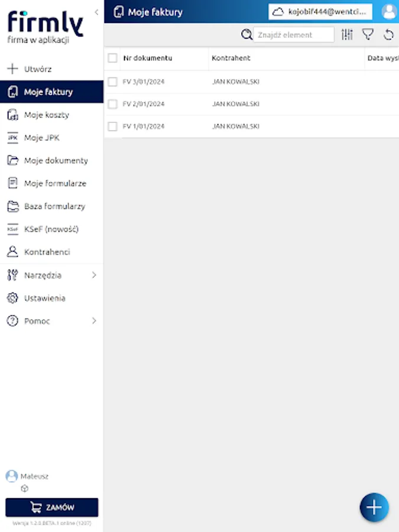399x532 pixels.
Task: Open the profile avatar in top bar
Action: [x=389, y=12]
